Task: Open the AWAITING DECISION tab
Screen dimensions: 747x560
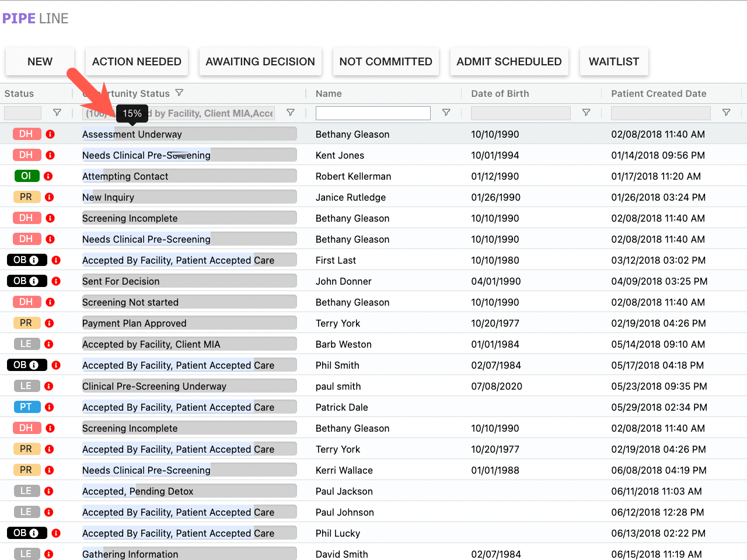Action: (x=260, y=62)
